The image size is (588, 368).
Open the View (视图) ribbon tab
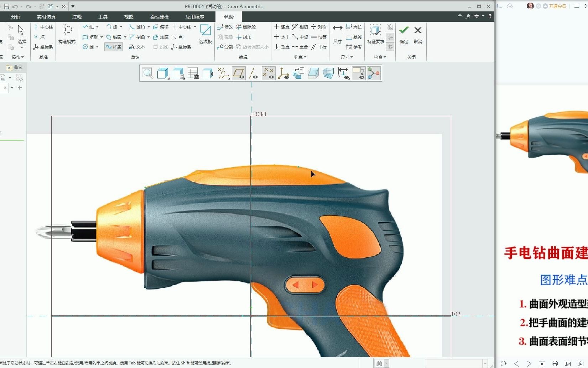coord(129,17)
